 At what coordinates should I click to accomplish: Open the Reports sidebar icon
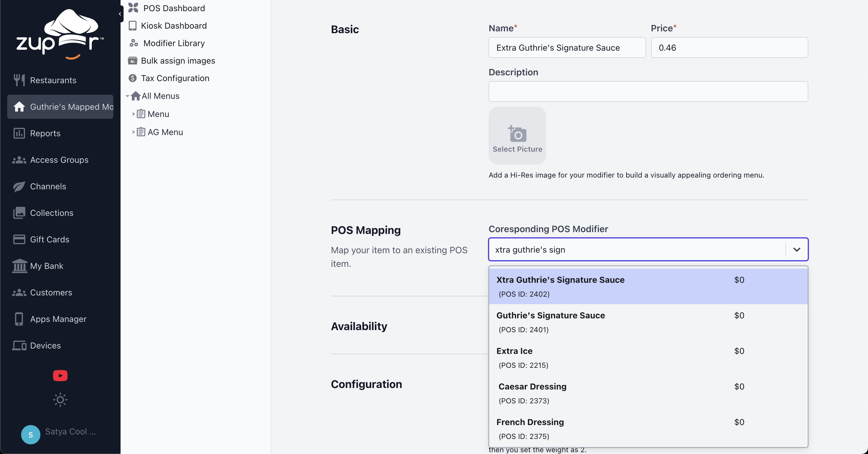(19, 133)
